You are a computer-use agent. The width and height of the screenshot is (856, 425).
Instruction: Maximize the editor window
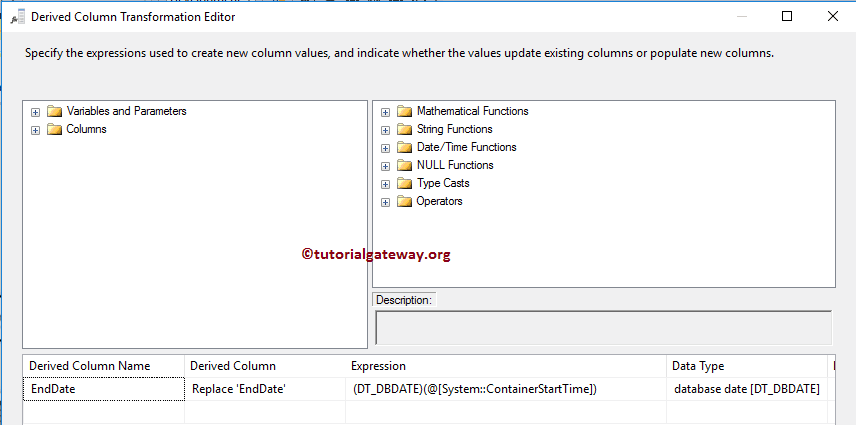tap(787, 16)
